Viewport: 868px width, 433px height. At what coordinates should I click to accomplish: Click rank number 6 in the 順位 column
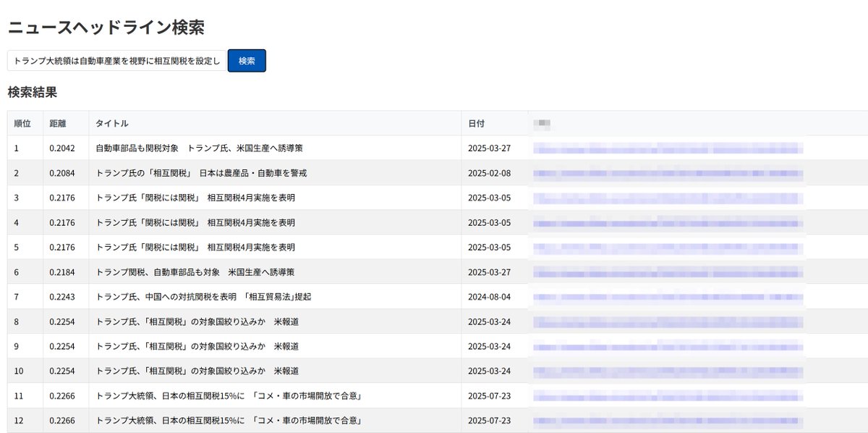pos(16,272)
